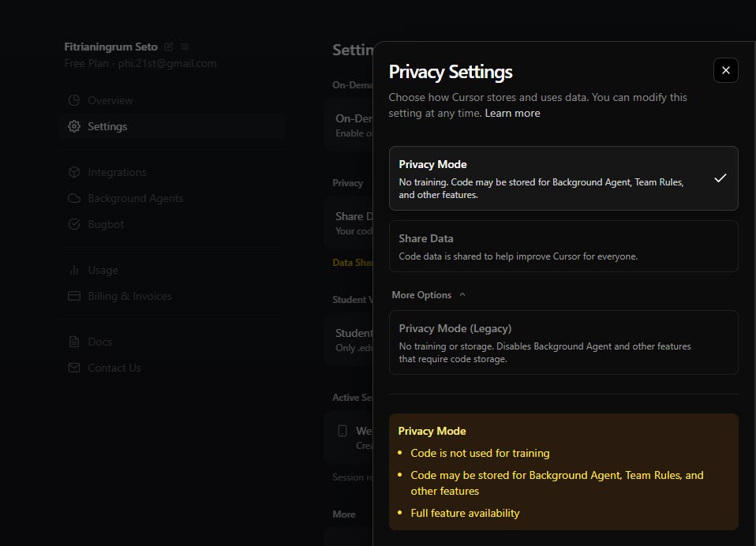Open Usage via the bar-chart icon
Screen dimensions: 756x546
coord(73,270)
